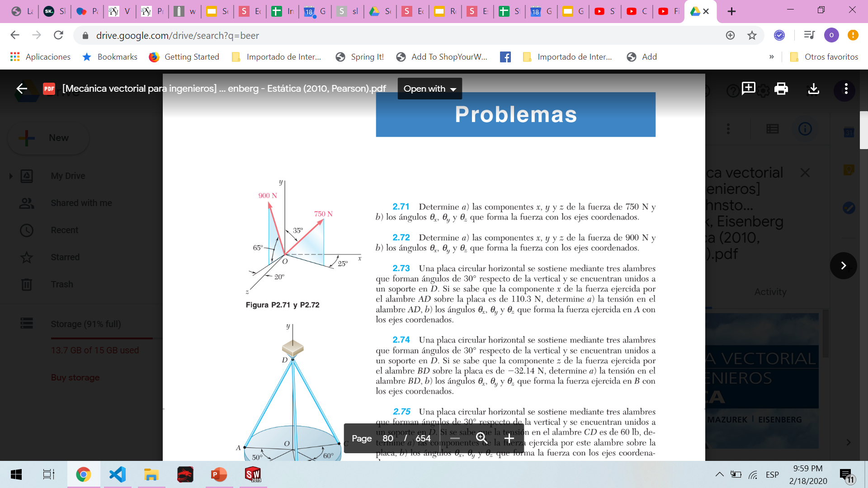Image resolution: width=868 pixels, height=488 pixels.
Task: Open the Otros favoritos bookmarks folder
Action: [x=824, y=57]
